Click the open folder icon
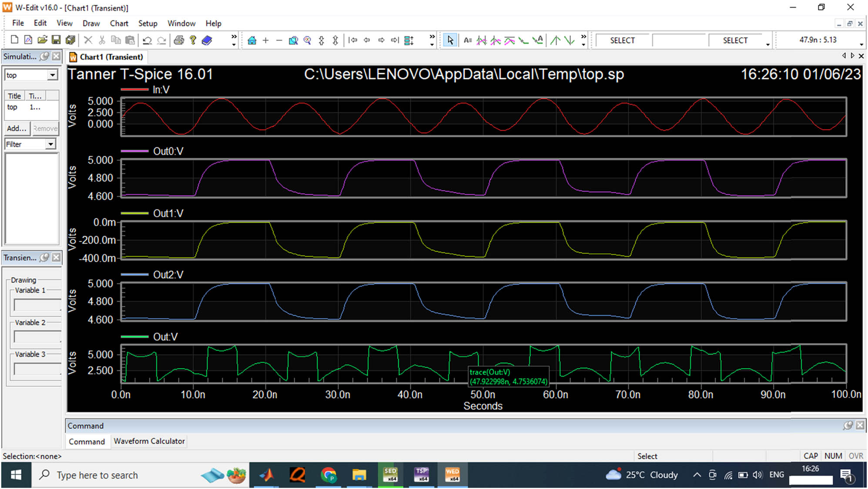Image resolution: width=868 pixels, height=489 pixels. click(42, 40)
